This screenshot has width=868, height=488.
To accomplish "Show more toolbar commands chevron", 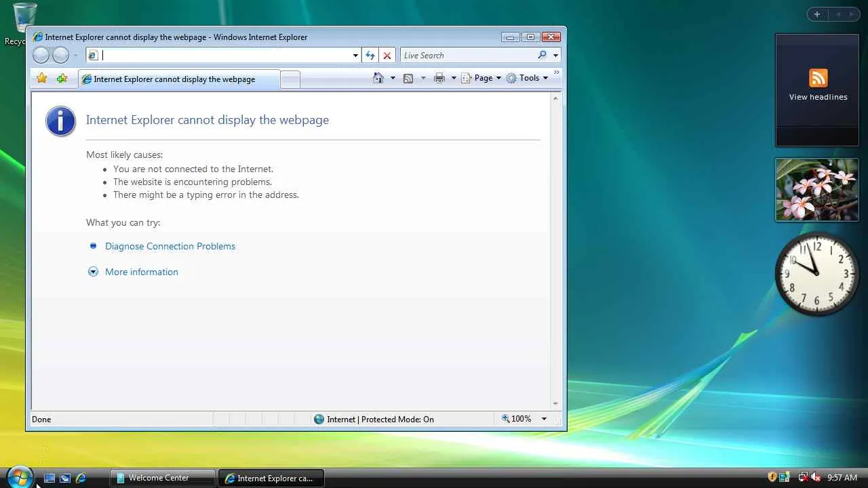I will (x=557, y=73).
